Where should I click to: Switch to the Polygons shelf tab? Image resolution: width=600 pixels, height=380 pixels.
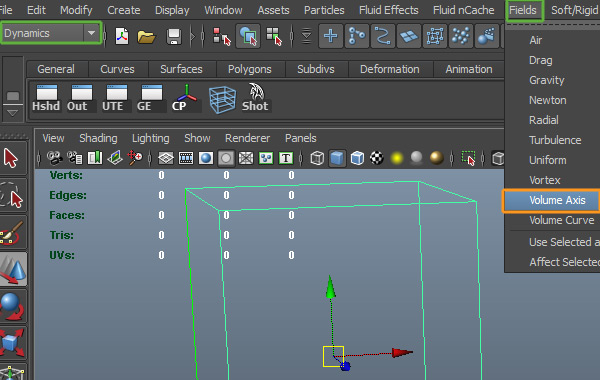[249, 69]
